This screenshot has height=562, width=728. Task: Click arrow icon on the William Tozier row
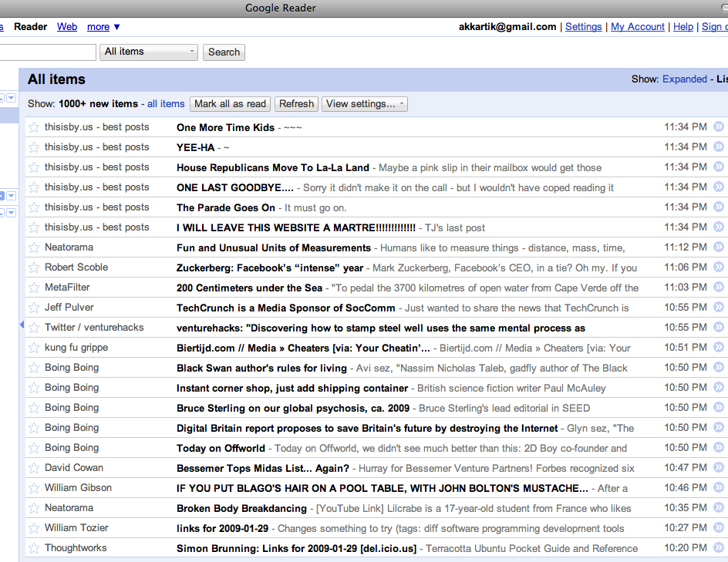(718, 527)
